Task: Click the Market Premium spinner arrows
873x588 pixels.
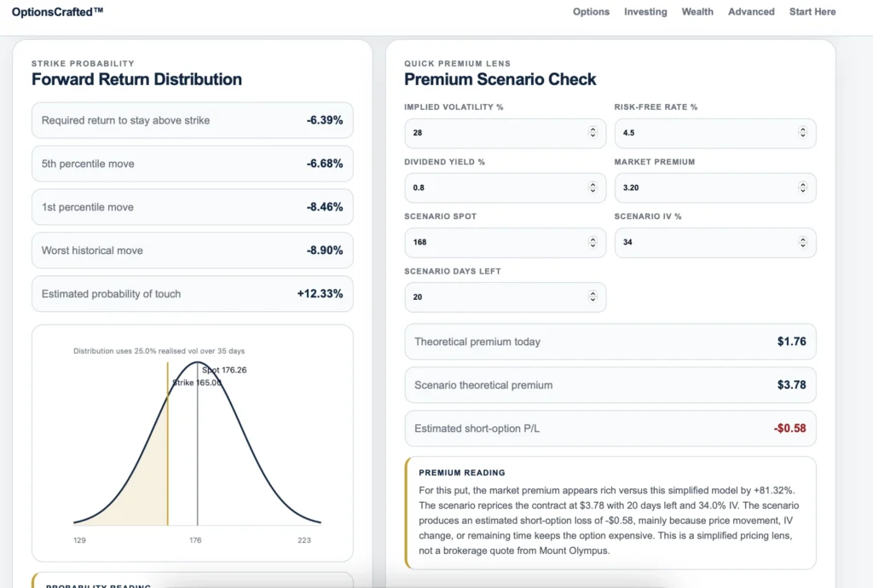Action: click(x=802, y=187)
